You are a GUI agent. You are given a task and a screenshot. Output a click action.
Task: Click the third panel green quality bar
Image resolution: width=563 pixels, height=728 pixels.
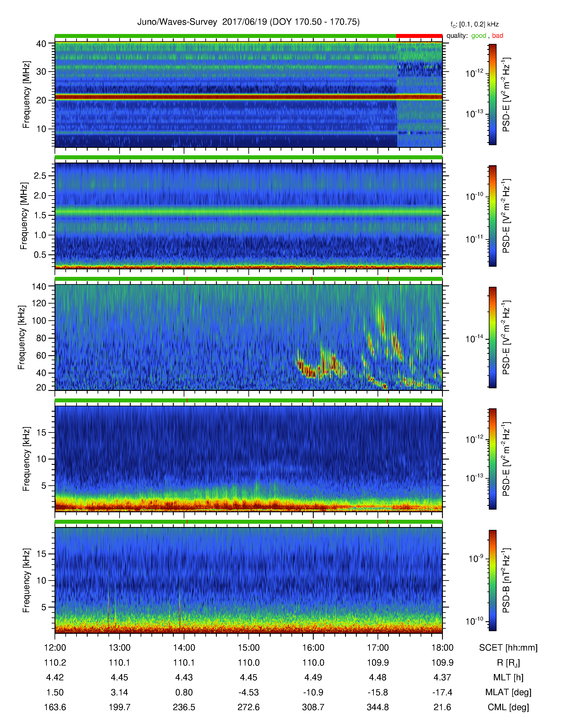(x=248, y=279)
